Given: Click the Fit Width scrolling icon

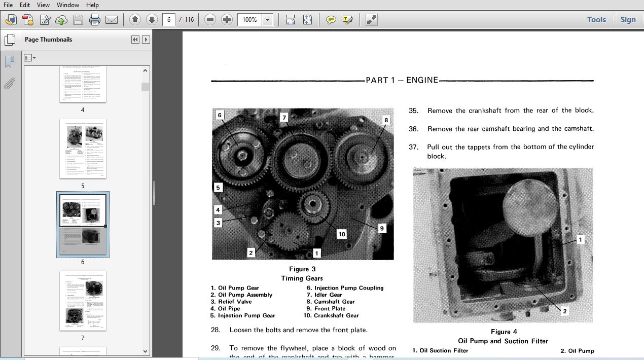Looking at the screenshot, I should point(291,20).
